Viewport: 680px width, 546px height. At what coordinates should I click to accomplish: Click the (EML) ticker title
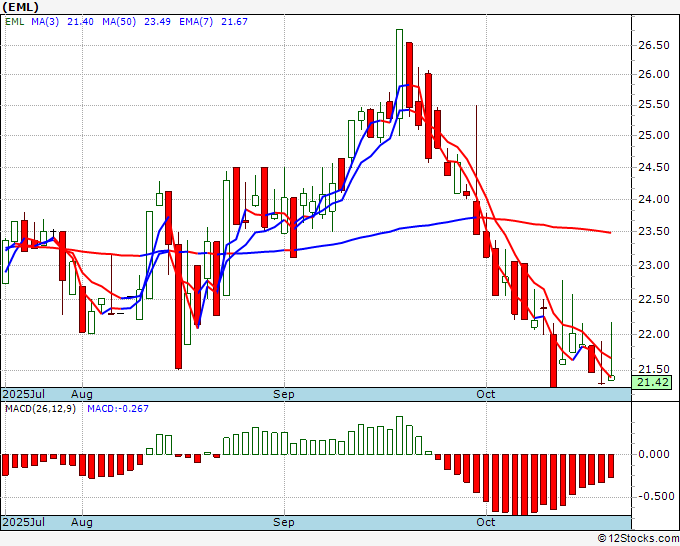pos(20,7)
